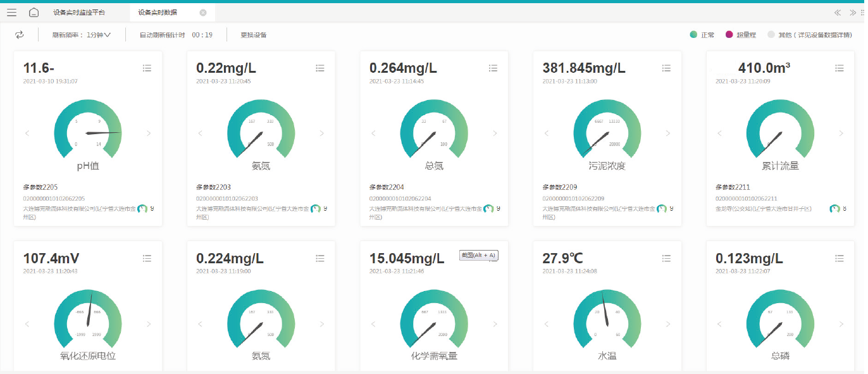Open list menu icon on pH值 card
Screen dimensions: 868x374
point(147,68)
